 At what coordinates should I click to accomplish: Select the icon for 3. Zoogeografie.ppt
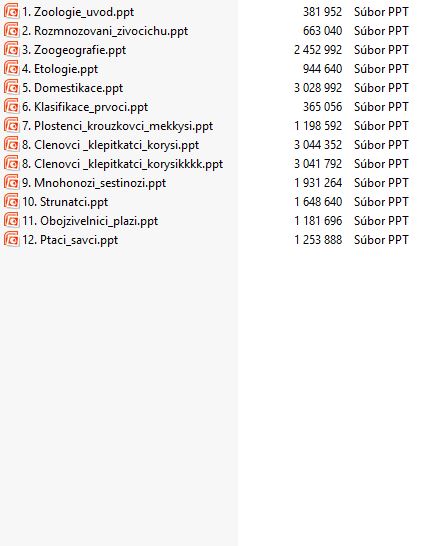coord(11,49)
